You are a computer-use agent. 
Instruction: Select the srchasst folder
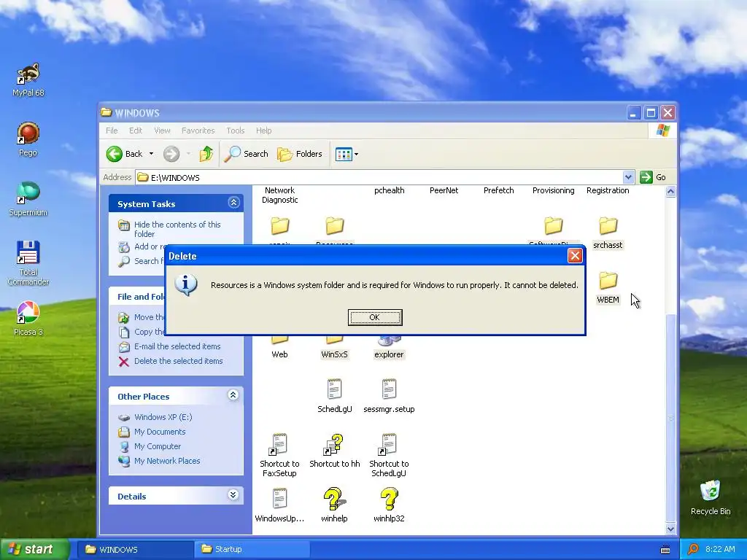click(x=608, y=233)
